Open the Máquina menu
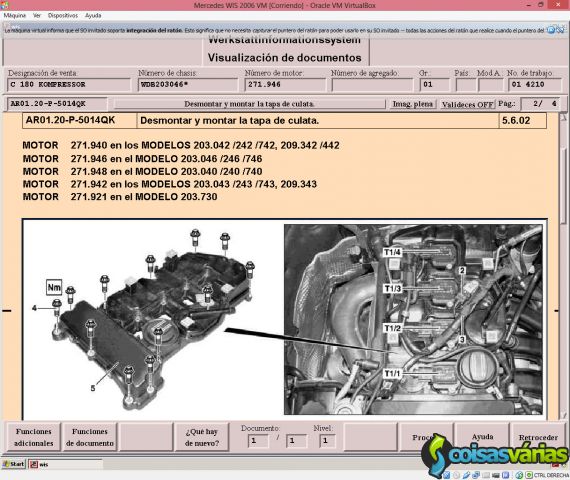 15,15
